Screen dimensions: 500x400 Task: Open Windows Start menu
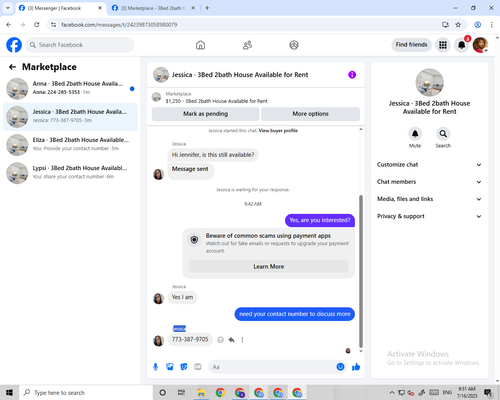click(x=9, y=393)
